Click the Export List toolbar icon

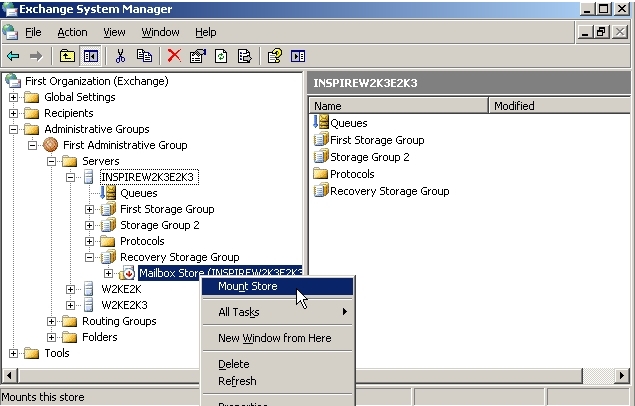(x=245, y=56)
